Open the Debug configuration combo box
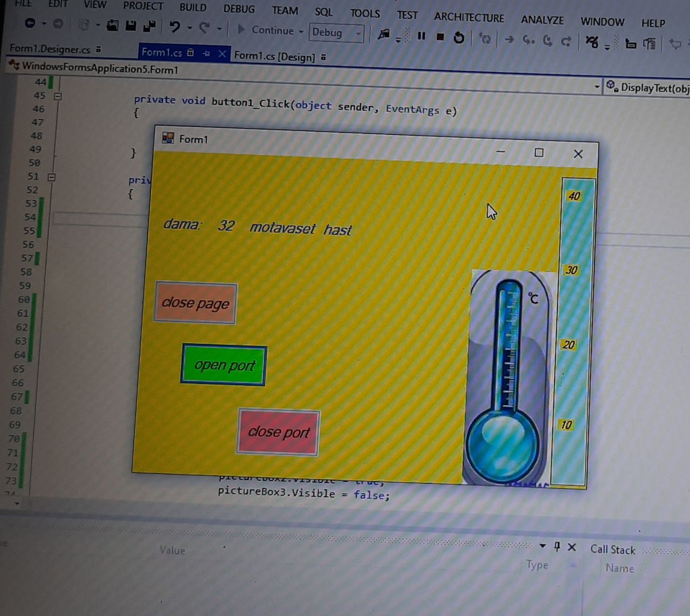 pos(336,33)
